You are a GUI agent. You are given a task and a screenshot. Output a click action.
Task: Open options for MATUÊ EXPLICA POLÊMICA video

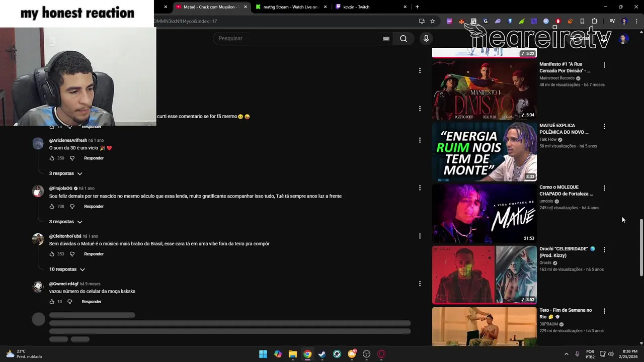pyautogui.click(x=604, y=126)
